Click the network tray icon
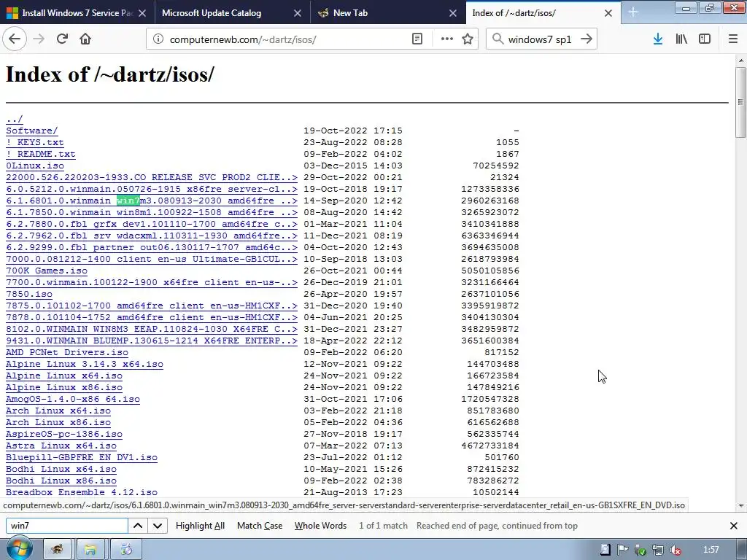 coord(657,550)
